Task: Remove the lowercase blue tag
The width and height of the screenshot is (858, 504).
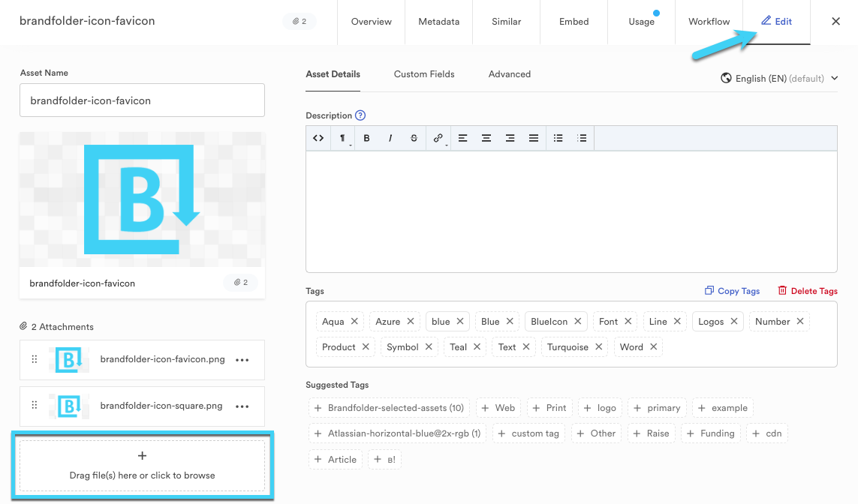Action: [460, 322]
